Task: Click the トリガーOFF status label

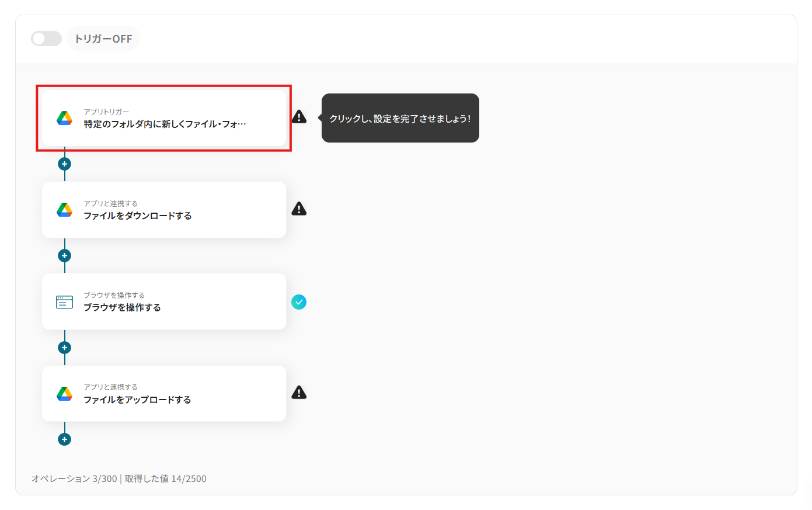Action: pyautogui.click(x=103, y=39)
